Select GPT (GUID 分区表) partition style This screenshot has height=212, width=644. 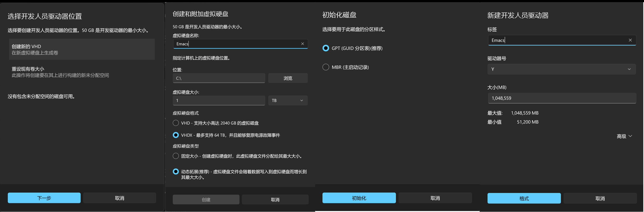326,48
